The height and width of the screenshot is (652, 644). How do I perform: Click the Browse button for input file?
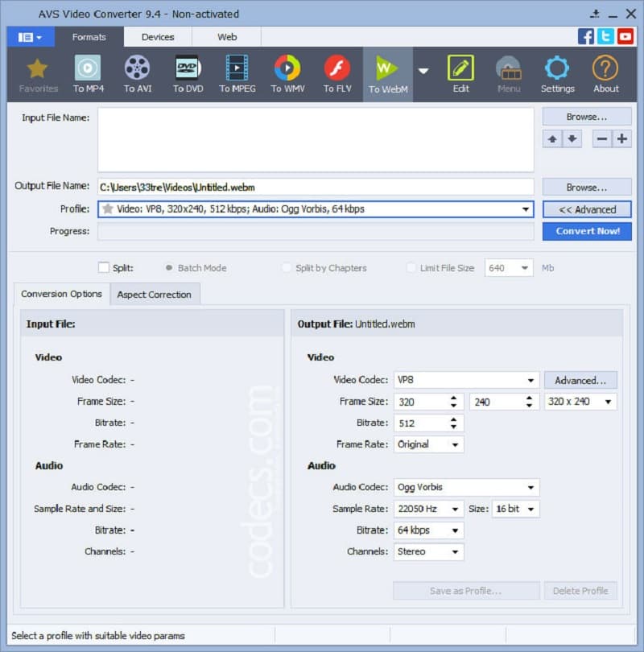586,117
